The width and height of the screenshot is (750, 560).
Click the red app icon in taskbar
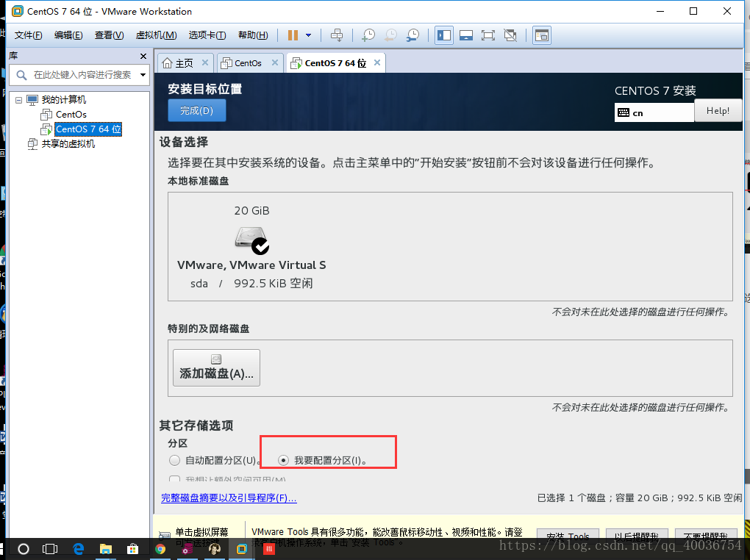(x=269, y=549)
